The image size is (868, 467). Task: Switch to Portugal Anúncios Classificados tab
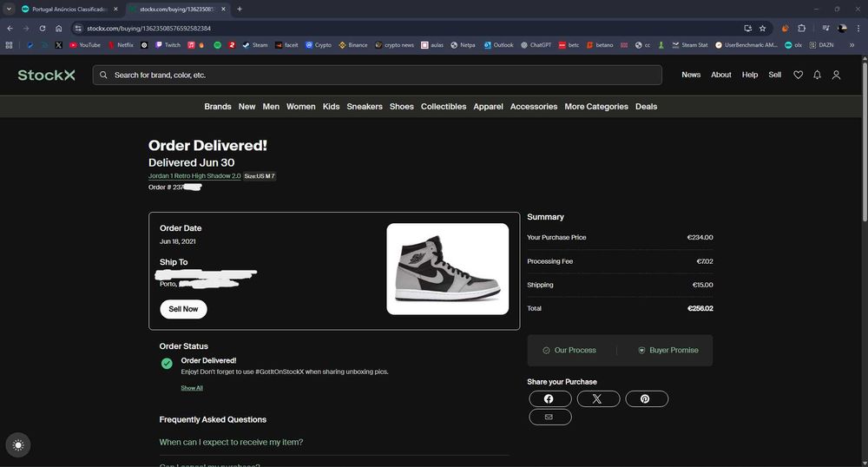[69, 9]
